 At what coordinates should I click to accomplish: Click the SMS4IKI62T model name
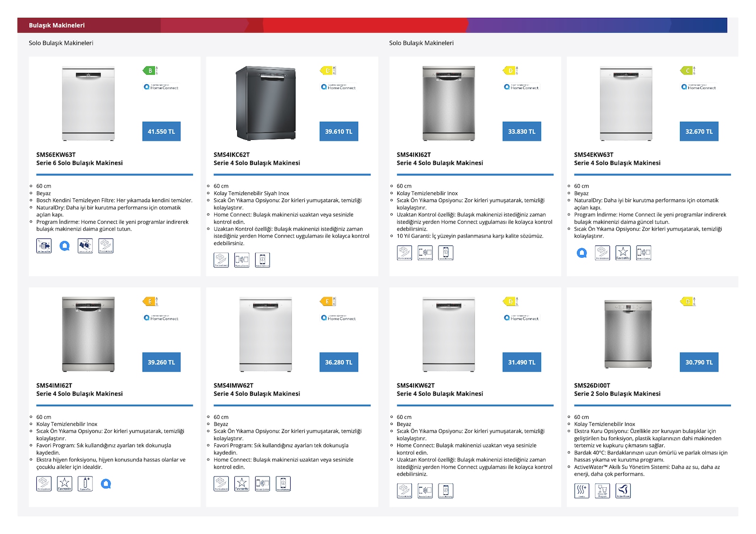point(414,155)
